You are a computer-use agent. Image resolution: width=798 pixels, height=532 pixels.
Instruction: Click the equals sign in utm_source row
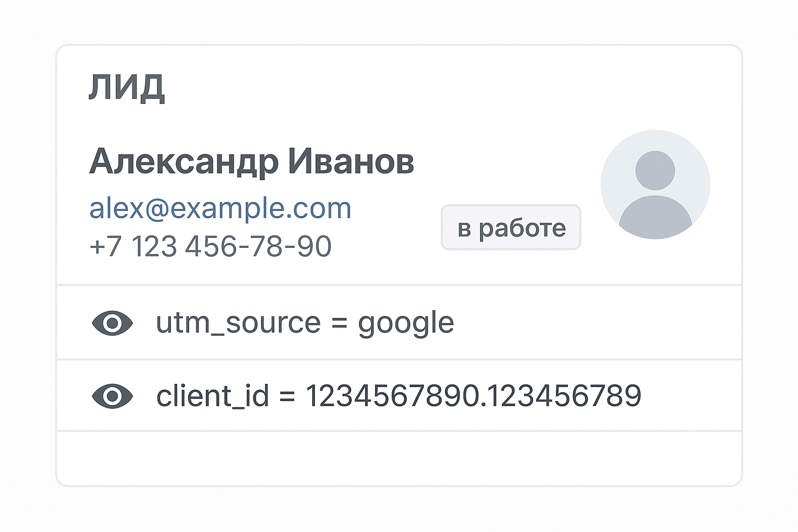pos(339,323)
